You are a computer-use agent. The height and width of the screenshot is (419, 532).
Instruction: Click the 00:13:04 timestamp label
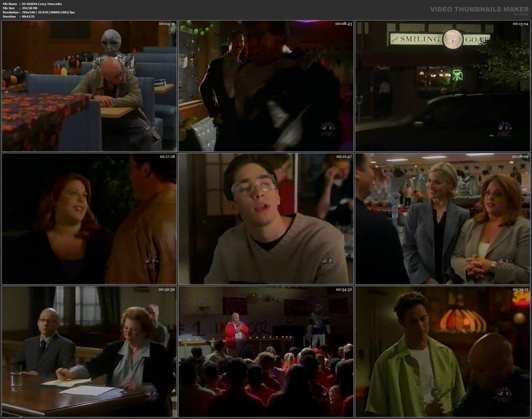pos(520,24)
